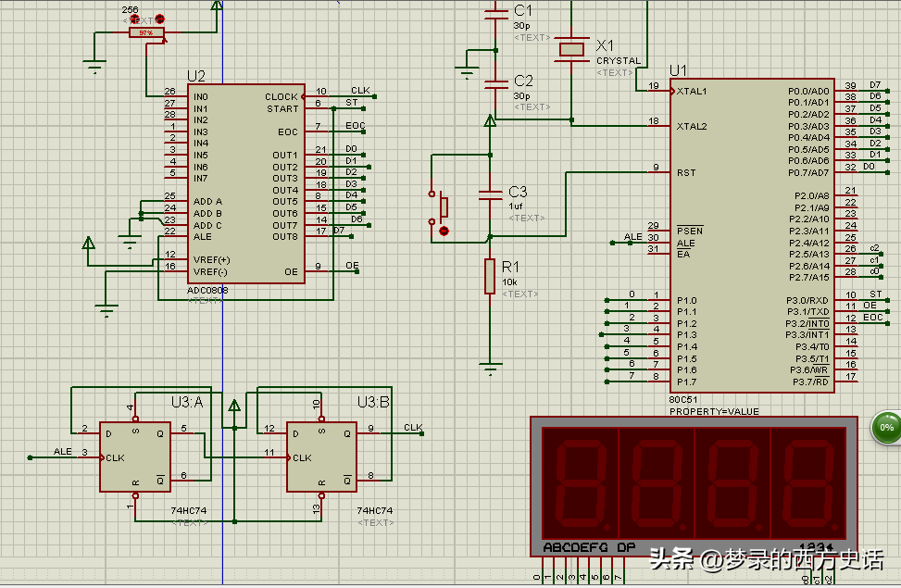Click the CLK output label right of U3:B

[x=413, y=428]
